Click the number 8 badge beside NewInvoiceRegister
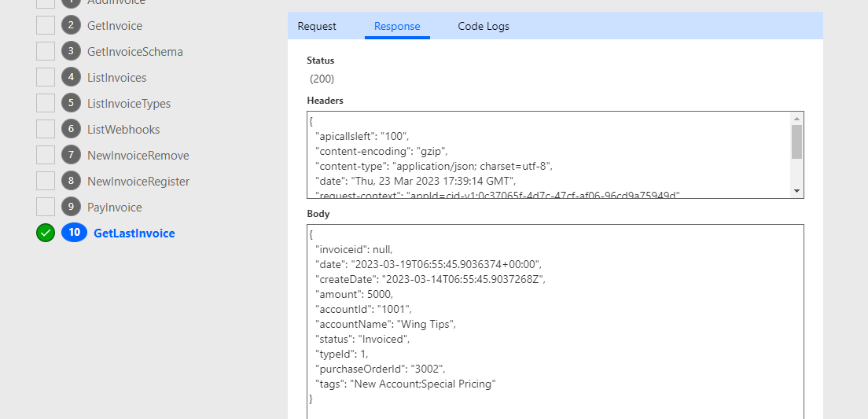 (72, 182)
